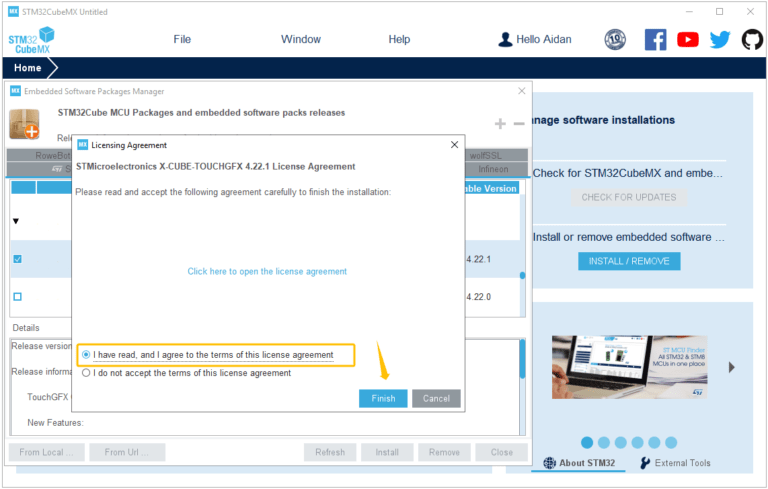Click the Install button in Packages Manager
The width and height of the screenshot is (768, 489).
coord(387,452)
